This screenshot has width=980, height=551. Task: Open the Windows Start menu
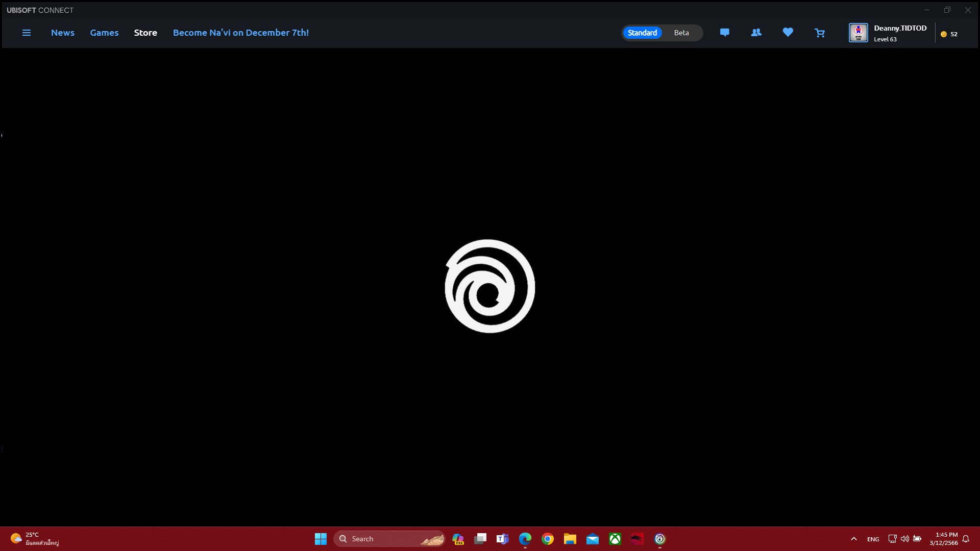321,539
